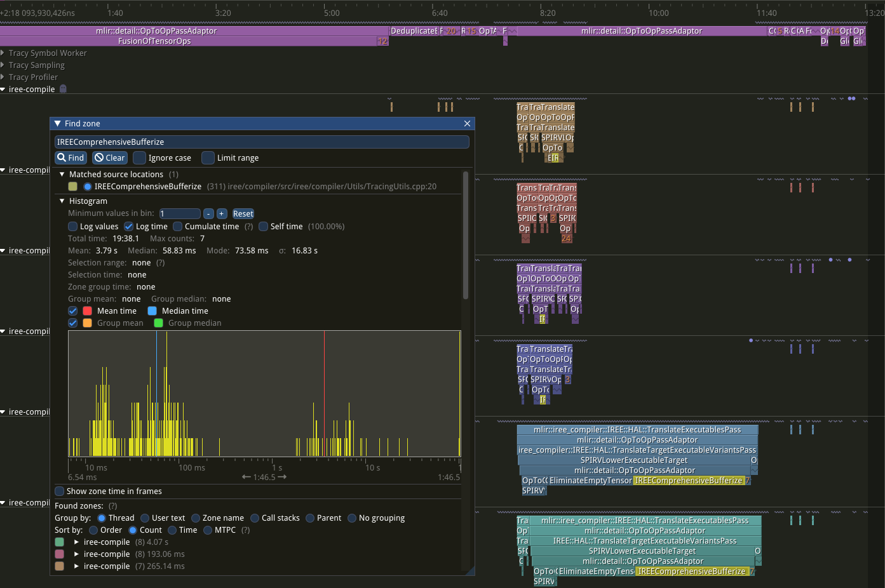Screen dimensions: 885x588
Task: Group found zones by User text
Action: tap(145, 518)
